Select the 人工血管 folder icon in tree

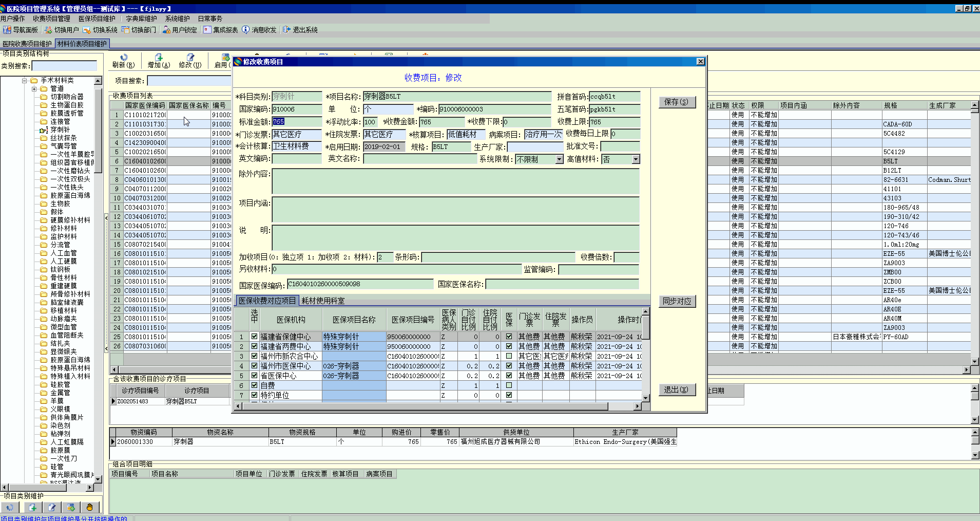click(44, 253)
